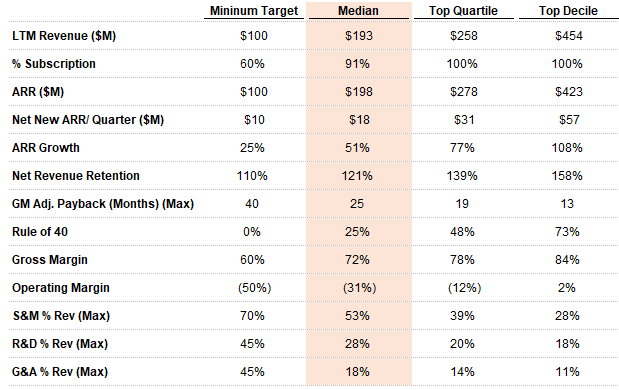
Task: Select the Operating Margin row label
Action: coord(61,288)
